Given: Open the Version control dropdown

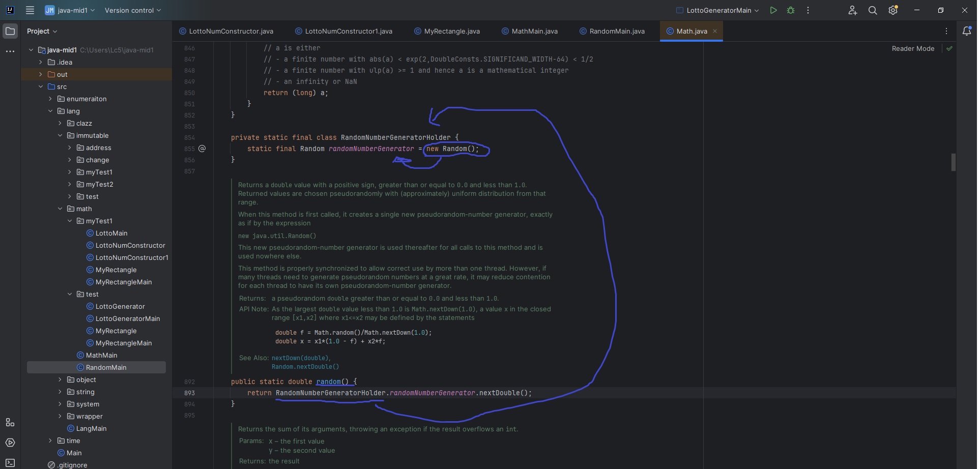Looking at the screenshot, I should (133, 10).
